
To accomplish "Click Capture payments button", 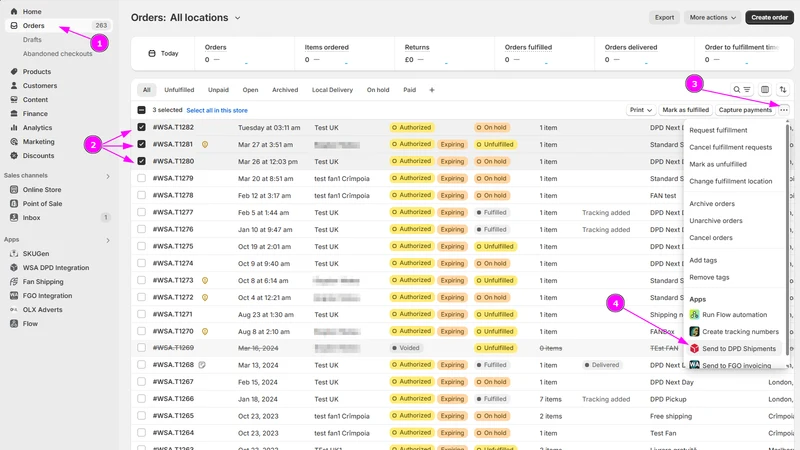I will pos(745,110).
